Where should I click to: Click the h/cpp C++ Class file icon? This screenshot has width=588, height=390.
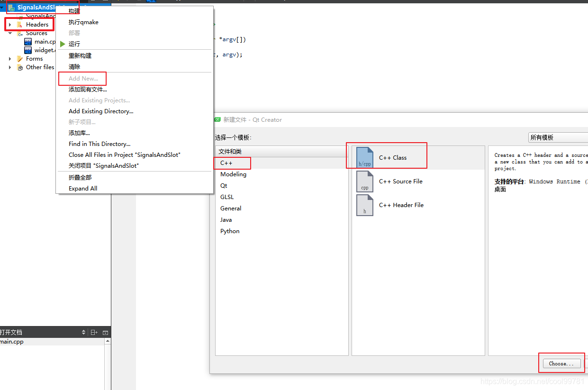click(365, 158)
